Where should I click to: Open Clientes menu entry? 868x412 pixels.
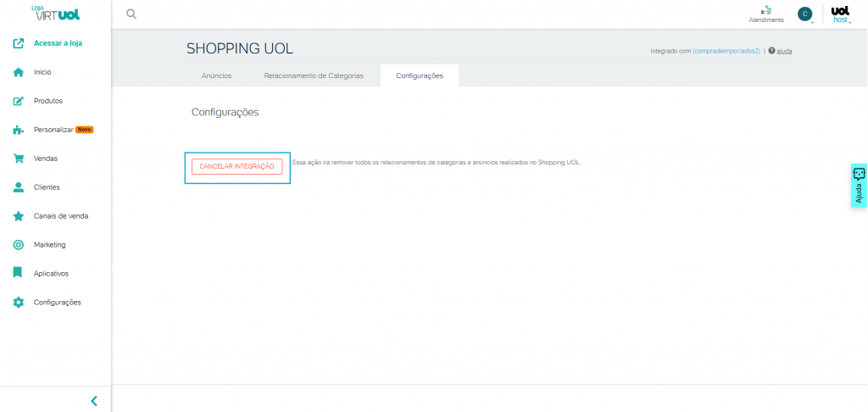point(47,187)
